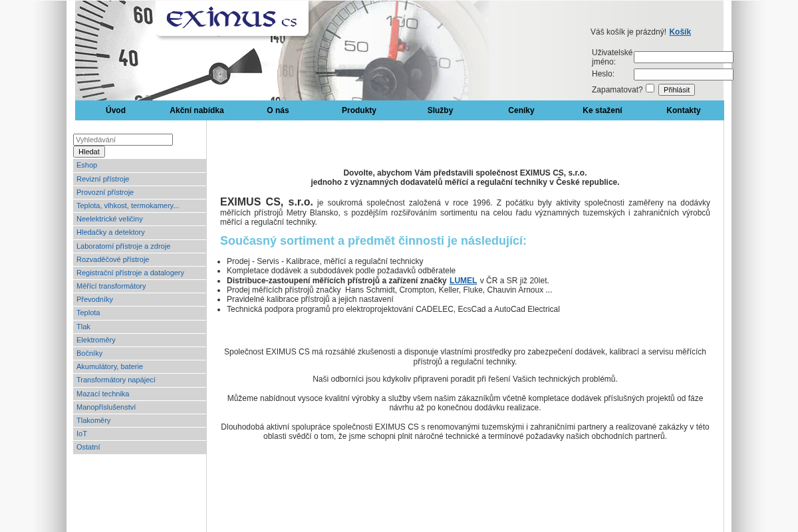The width and height of the screenshot is (798, 532).
Task: Open the Transformátory napájecí category
Action: [140, 380]
